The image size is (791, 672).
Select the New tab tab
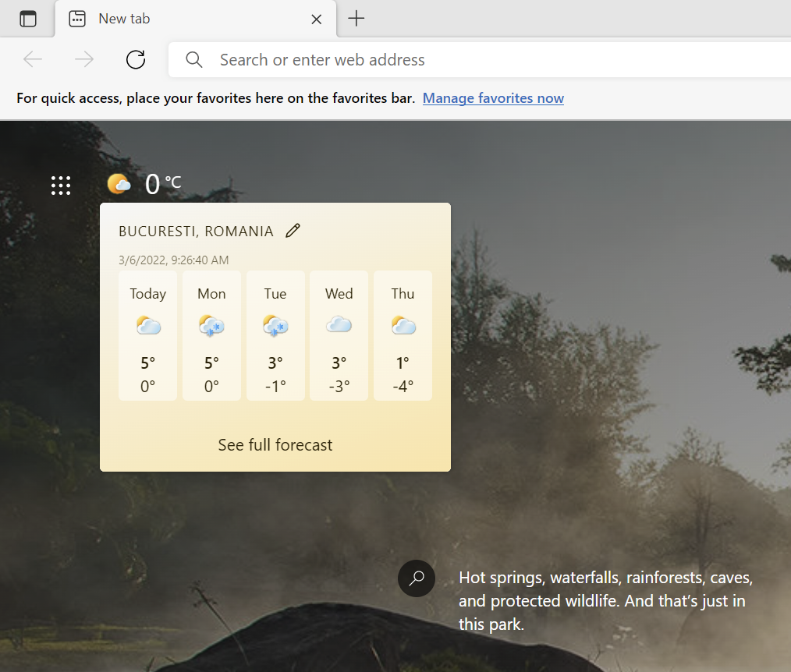coord(196,19)
